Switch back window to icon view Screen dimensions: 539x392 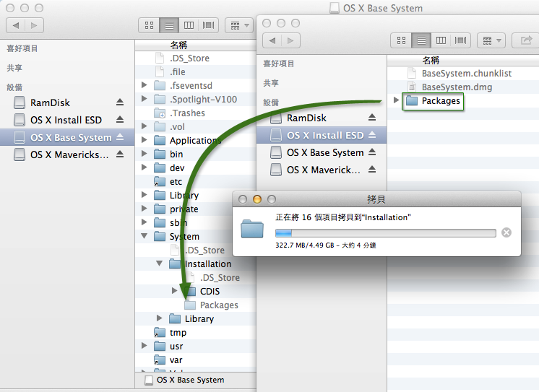click(x=149, y=25)
